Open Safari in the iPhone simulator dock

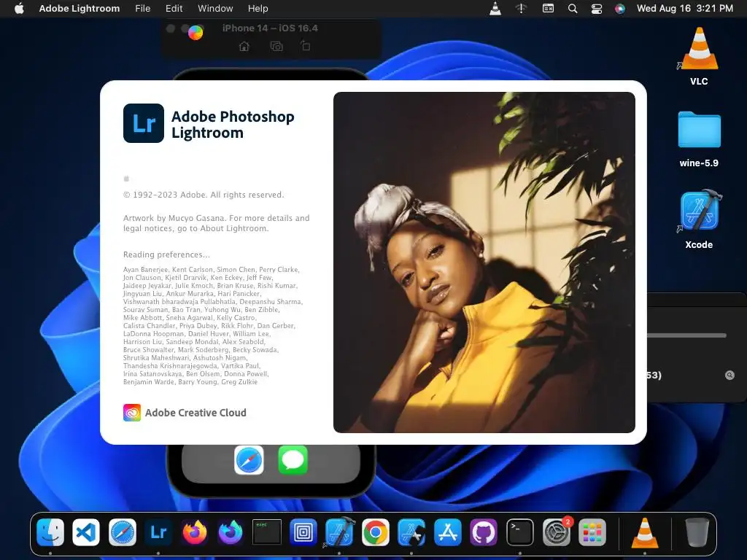(x=249, y=460)
